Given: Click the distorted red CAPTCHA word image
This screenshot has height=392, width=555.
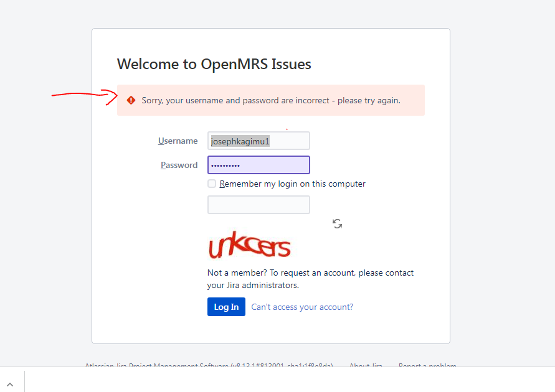Looking at the screenshot, I should click(x=250, y=245).
